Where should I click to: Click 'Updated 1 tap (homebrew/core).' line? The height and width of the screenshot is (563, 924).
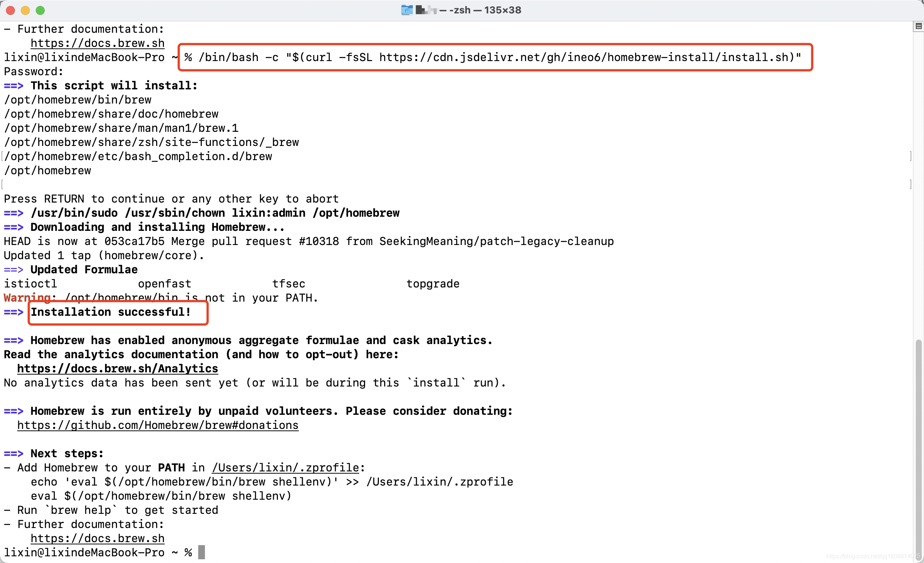click(104, 256)
